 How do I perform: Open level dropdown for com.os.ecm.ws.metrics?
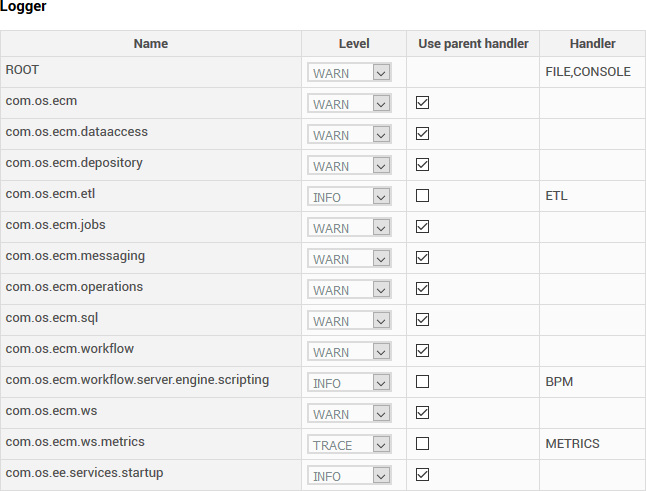(349, 444)
